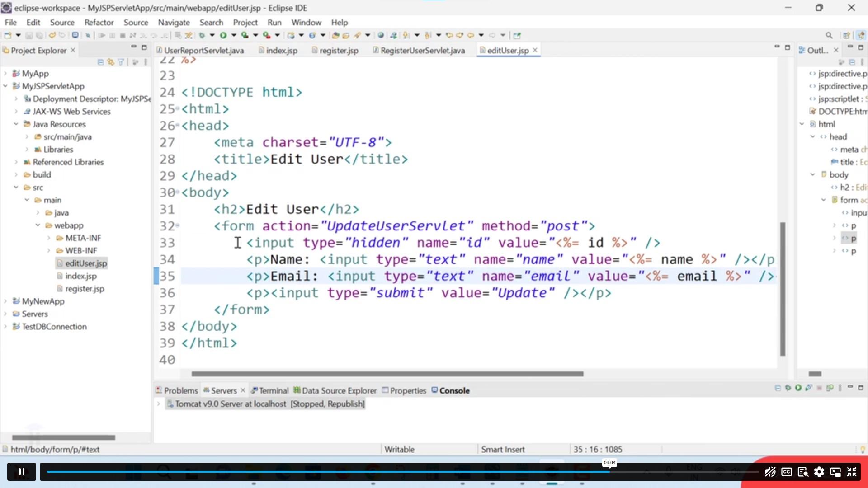The height and width of the screenshot is (488, 868).
Task: Open the Navigate menu
Action: pyautogui.click(x=174, y=22)
